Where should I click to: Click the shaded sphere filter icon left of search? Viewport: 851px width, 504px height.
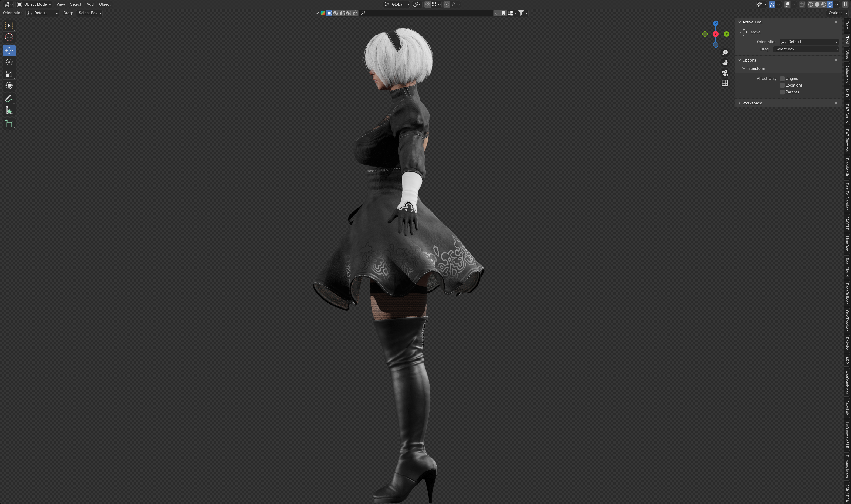(336, 13)
